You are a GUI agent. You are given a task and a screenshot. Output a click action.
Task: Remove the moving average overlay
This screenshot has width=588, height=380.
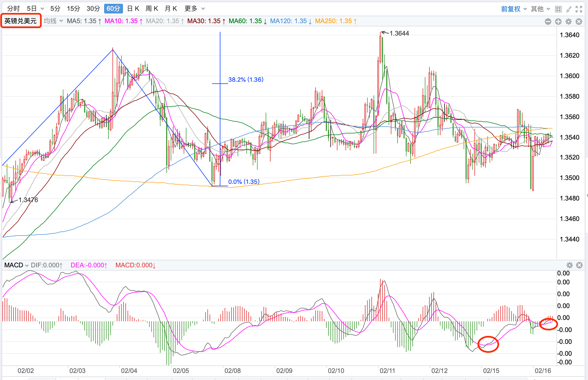pos(579,22)
